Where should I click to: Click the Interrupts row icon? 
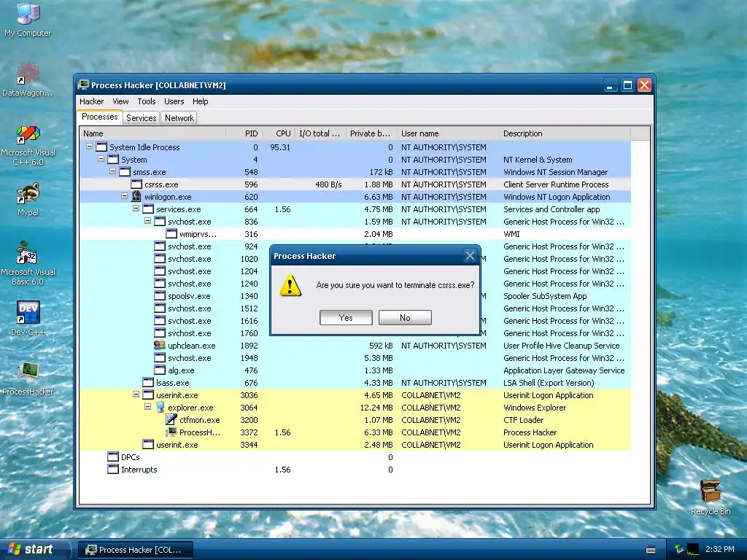pos(113,469)
